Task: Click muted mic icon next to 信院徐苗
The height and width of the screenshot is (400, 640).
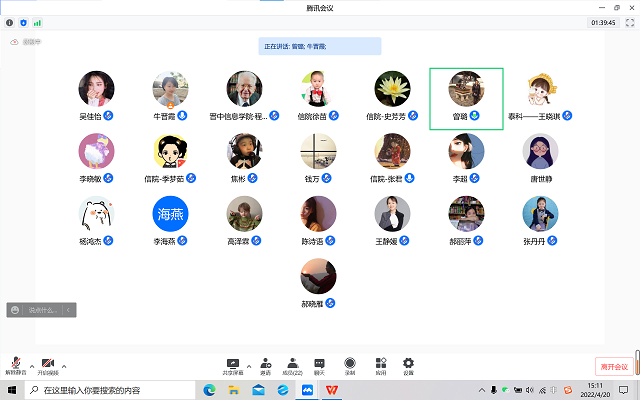Action: (x=333, y=116)
